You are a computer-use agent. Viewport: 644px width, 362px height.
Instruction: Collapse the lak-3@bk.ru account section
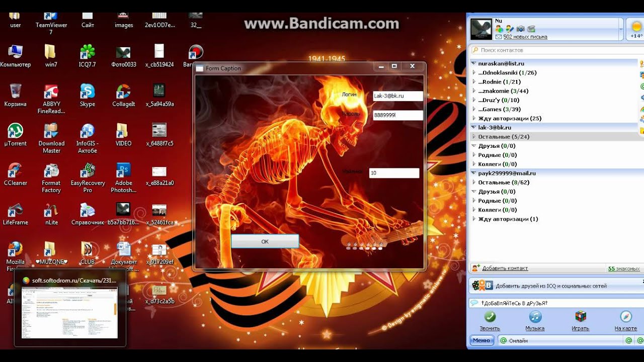click(x=473, y=128)
